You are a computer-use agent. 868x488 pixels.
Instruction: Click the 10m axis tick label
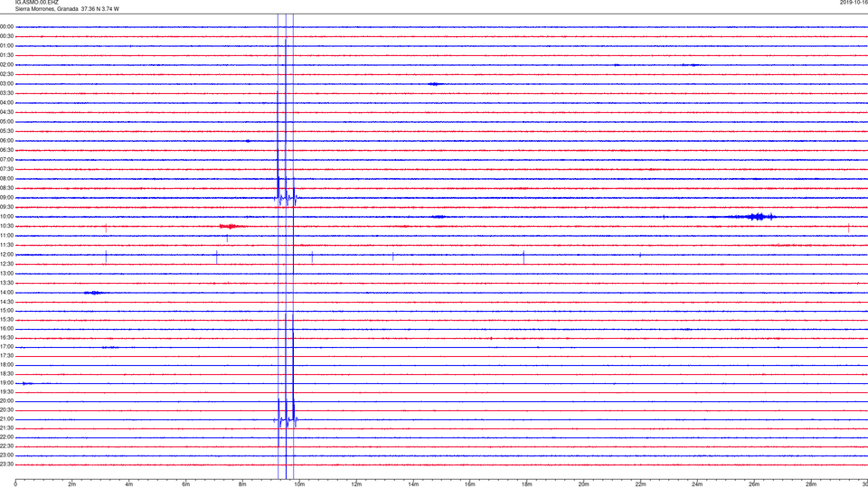pos(299,484)
